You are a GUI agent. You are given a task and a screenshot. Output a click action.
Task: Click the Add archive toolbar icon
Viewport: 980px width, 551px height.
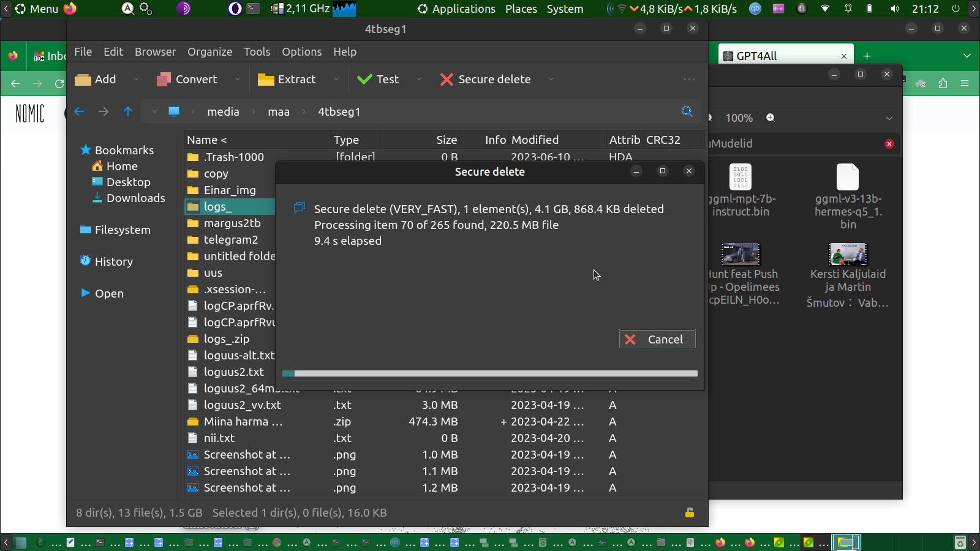83,80
